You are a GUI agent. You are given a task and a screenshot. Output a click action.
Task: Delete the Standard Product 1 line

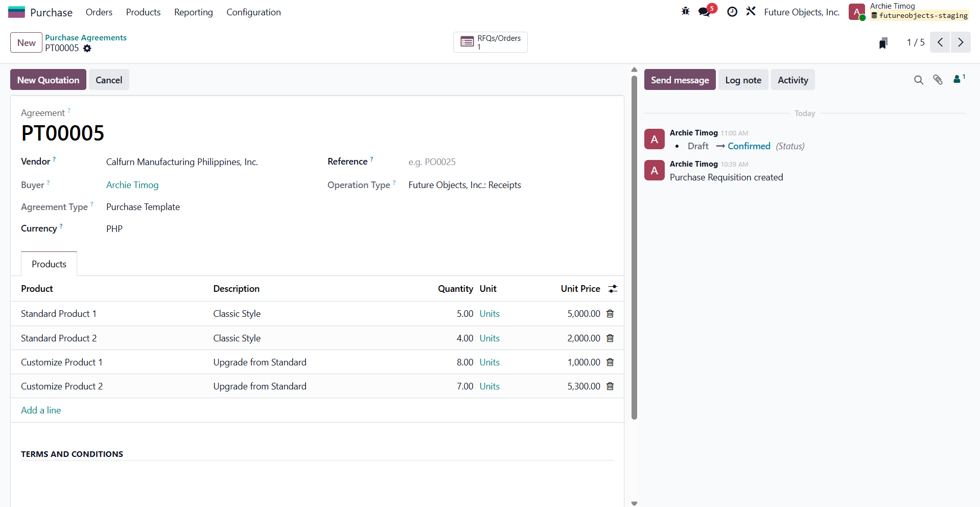(x=610, y=314)
